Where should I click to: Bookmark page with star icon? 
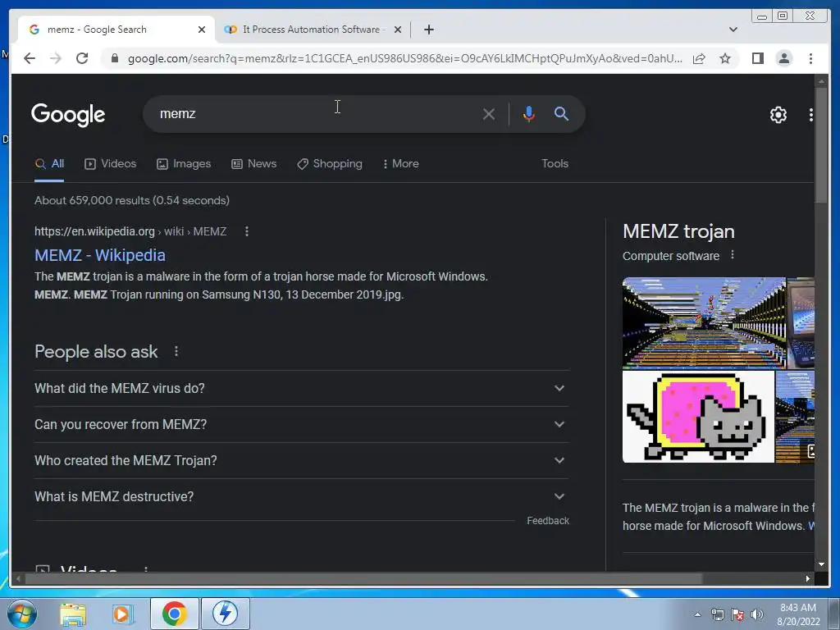pyautogui.click(x=725, y=58)
